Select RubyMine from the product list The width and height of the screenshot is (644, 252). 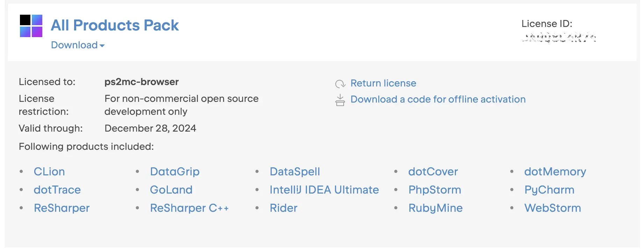pos(435,208)
